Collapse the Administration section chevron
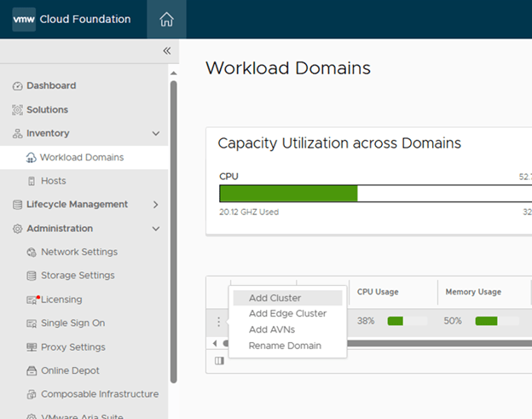 (156, 229)
